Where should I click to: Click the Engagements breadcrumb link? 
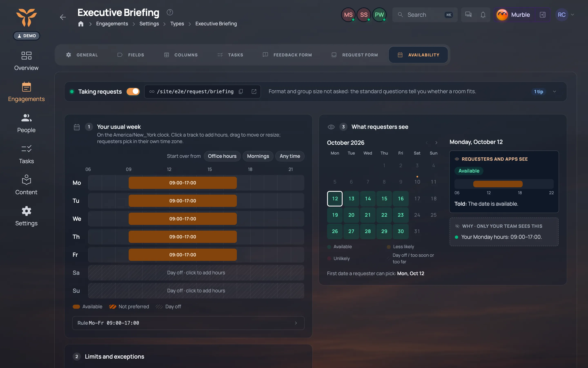pos(112,24)
